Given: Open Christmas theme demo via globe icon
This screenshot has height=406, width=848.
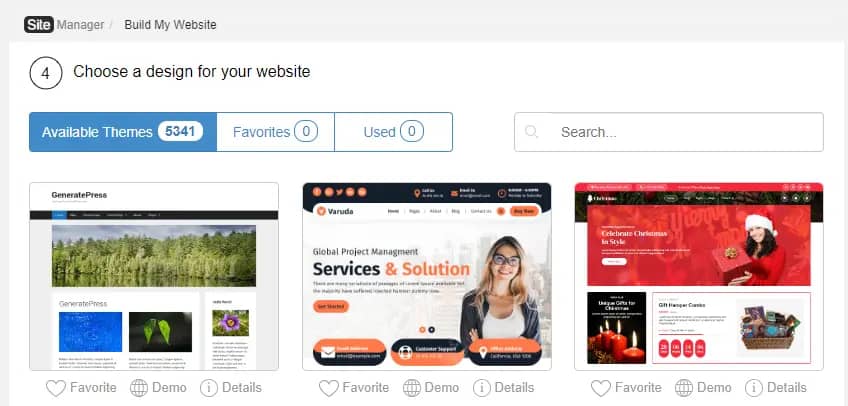Looking at the screenshot, I should point(684,388).
